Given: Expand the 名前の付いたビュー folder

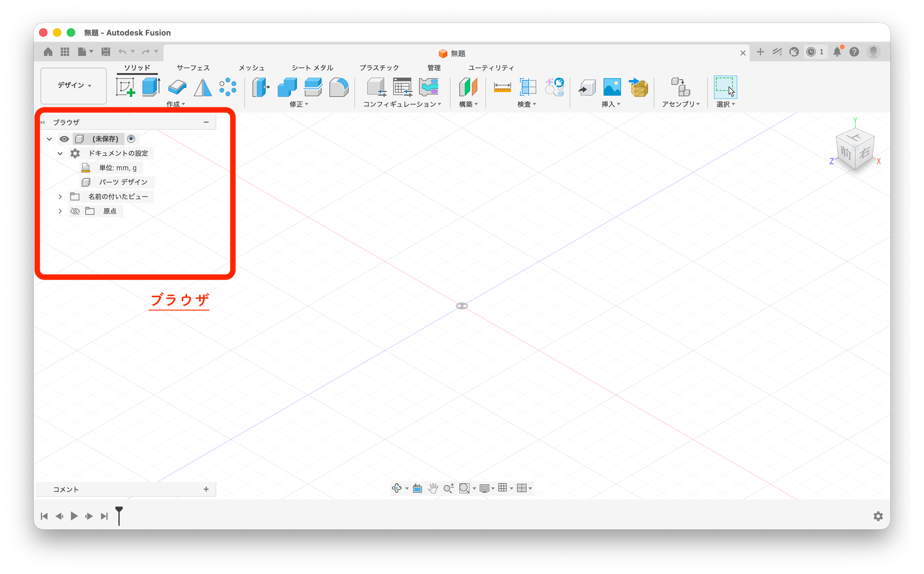Looking at the screenshot, I should coord(60,197).
